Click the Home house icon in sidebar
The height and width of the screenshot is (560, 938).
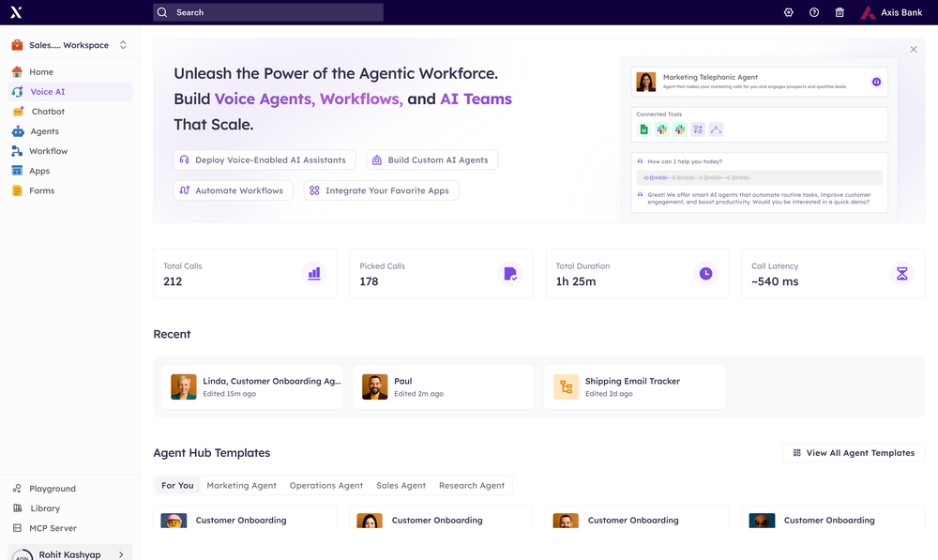tap(17, 72)
